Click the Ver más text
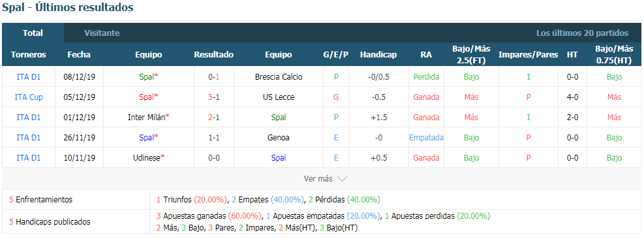The width and height of the screenshot is (644, 239). 318,179
